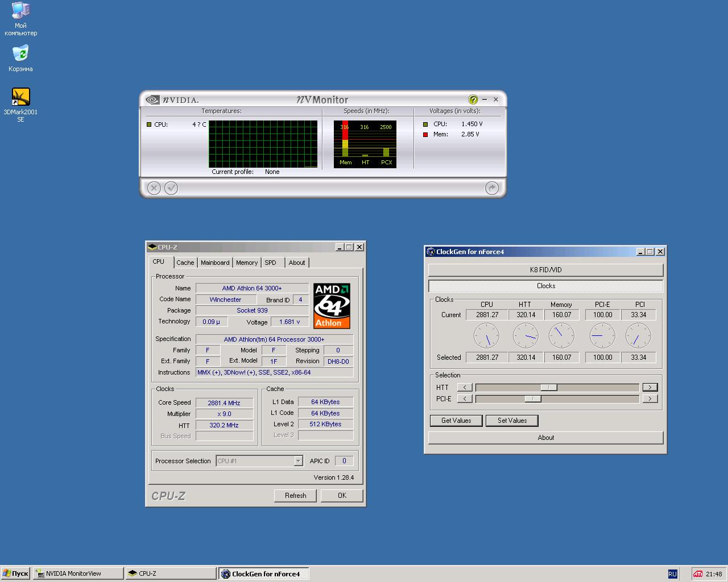Switch to the CPU tab in CPU-Z
This screenshot has width=728, height=582.
[x=159, y=261]
